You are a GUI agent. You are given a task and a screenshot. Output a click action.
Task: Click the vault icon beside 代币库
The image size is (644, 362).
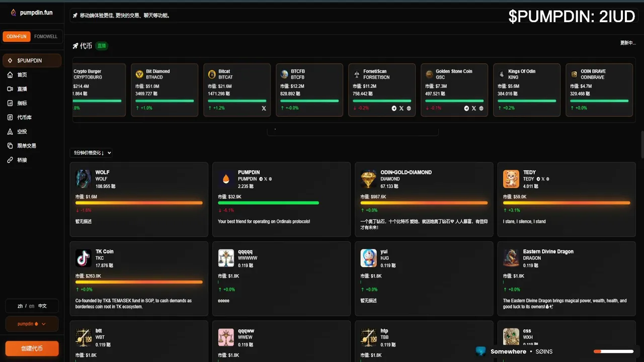coord(10,117)
